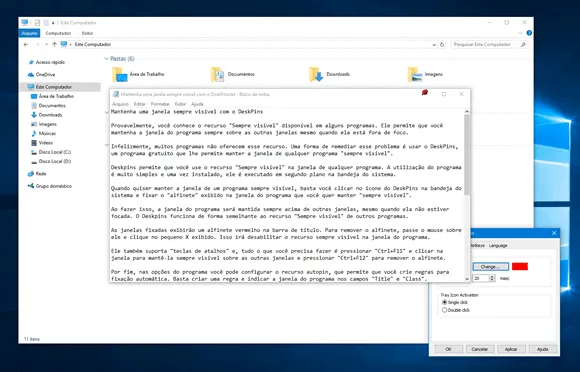Click the msec number input field
This screenshot has width=580, height=372.
click(x=480, y=278)
